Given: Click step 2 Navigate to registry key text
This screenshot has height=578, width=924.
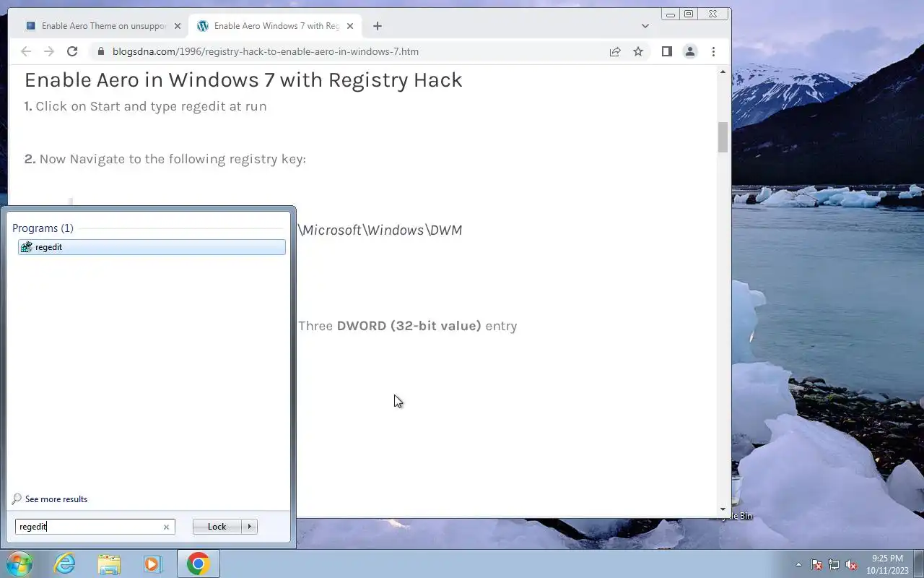Looking at the screenshot, I should tap(165, 159).
